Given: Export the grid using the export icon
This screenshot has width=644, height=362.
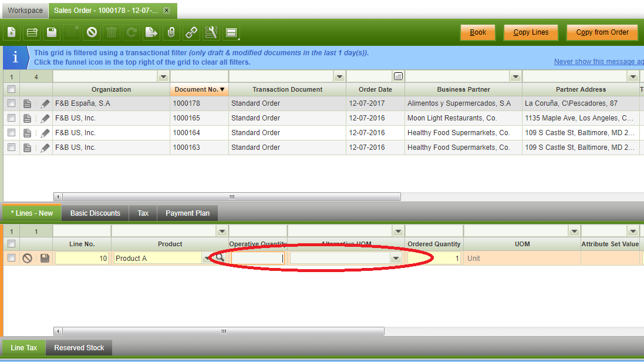Looking at the screenshot, I should (151, 32).
